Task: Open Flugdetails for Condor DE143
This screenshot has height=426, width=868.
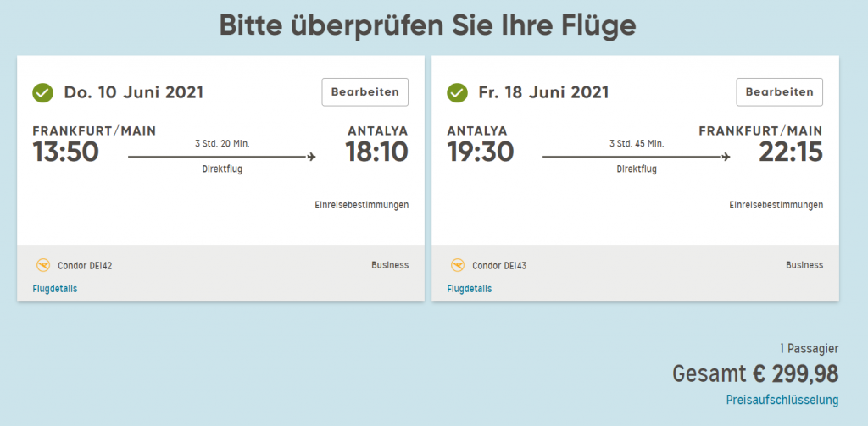Action: point(470,289)
